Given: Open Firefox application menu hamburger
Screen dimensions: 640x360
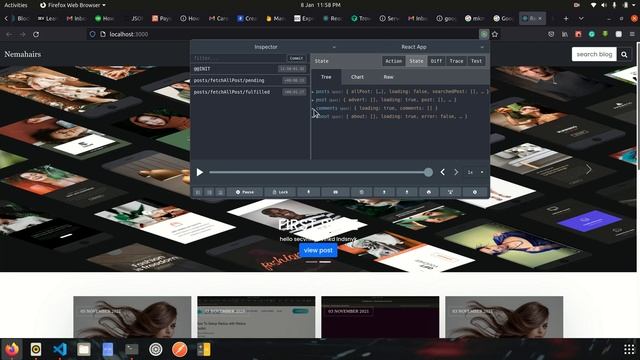Looking at the screenshot, I should click(x=632, y=34).
